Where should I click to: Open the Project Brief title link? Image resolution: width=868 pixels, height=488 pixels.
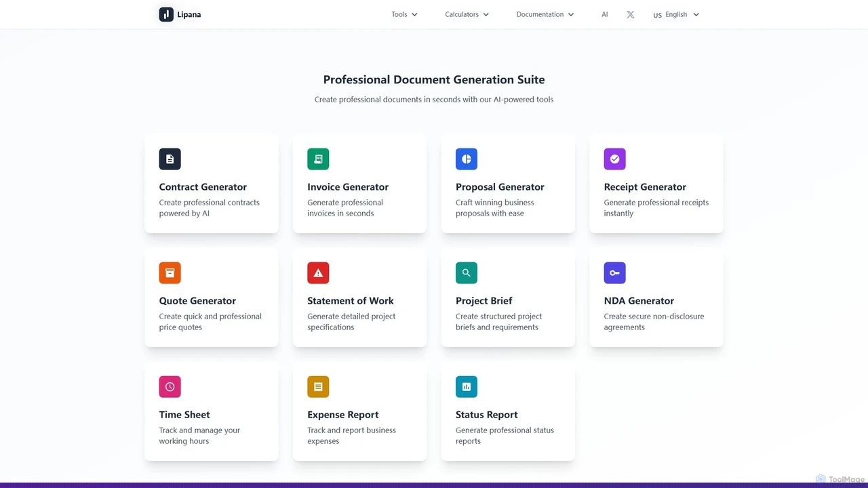tap(484, 301)
